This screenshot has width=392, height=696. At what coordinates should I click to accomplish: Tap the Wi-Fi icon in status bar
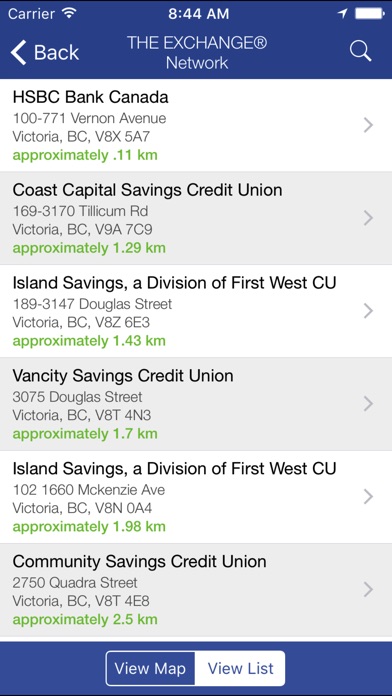pos(69,13)
